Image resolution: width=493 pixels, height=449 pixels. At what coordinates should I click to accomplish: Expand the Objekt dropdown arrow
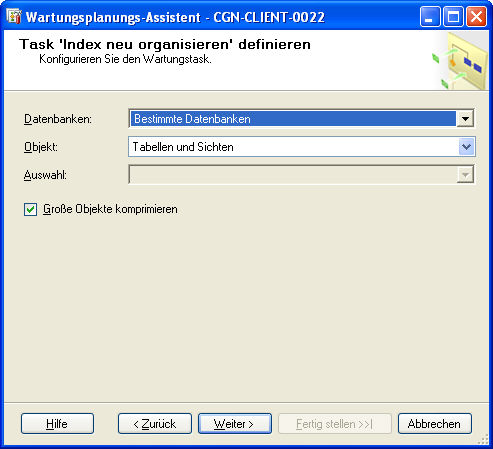click(466, 147)
